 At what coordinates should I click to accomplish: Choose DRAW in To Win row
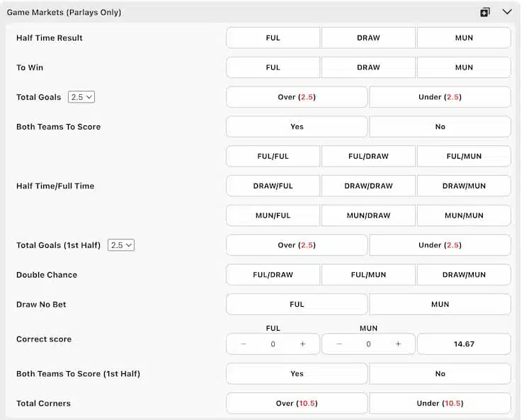point(368,67)
